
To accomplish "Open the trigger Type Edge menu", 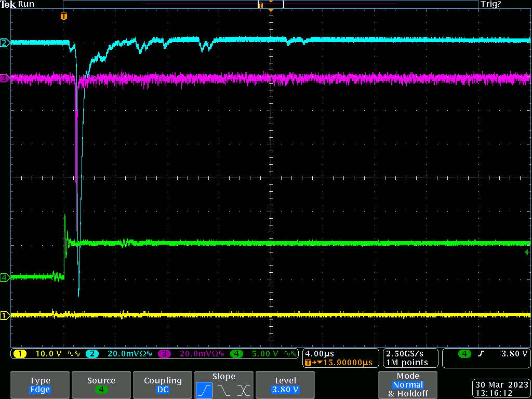I will pos(40,385).
